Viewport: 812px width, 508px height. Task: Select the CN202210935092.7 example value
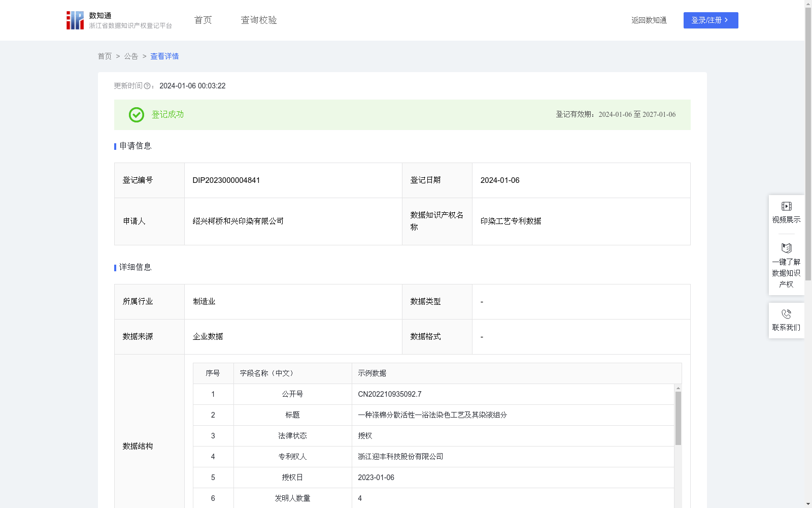(x=390, y=394)
